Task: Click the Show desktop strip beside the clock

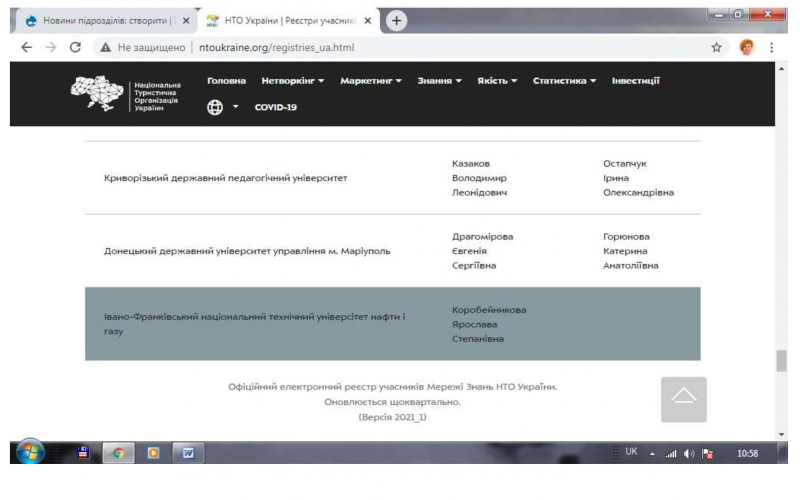Action: [x=782, y=453]
